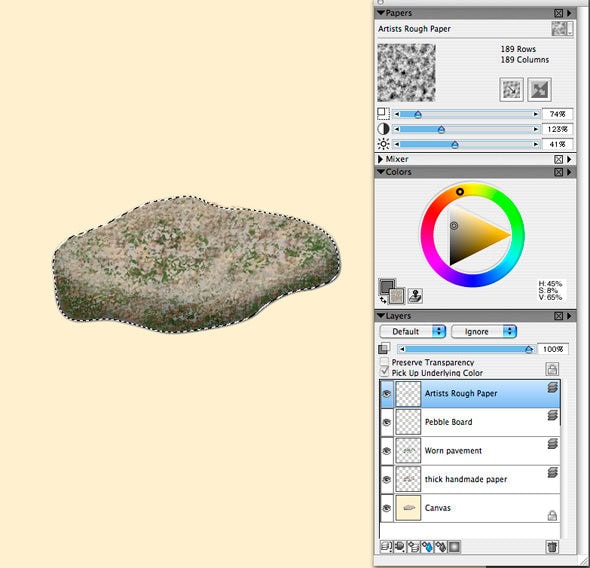Viewport: 590px width, 568px height.
Task: Create a new watercolor layer icon
Action: click(x=427, y=547)
